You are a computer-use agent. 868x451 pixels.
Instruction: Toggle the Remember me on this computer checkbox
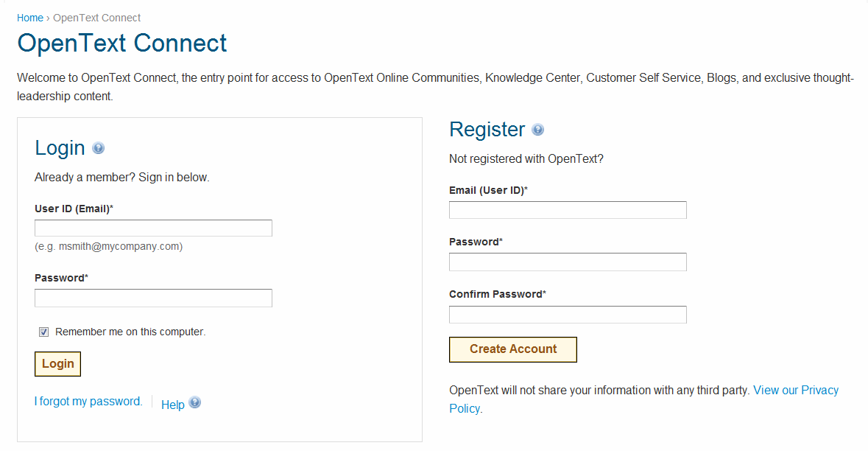[43, 332]
